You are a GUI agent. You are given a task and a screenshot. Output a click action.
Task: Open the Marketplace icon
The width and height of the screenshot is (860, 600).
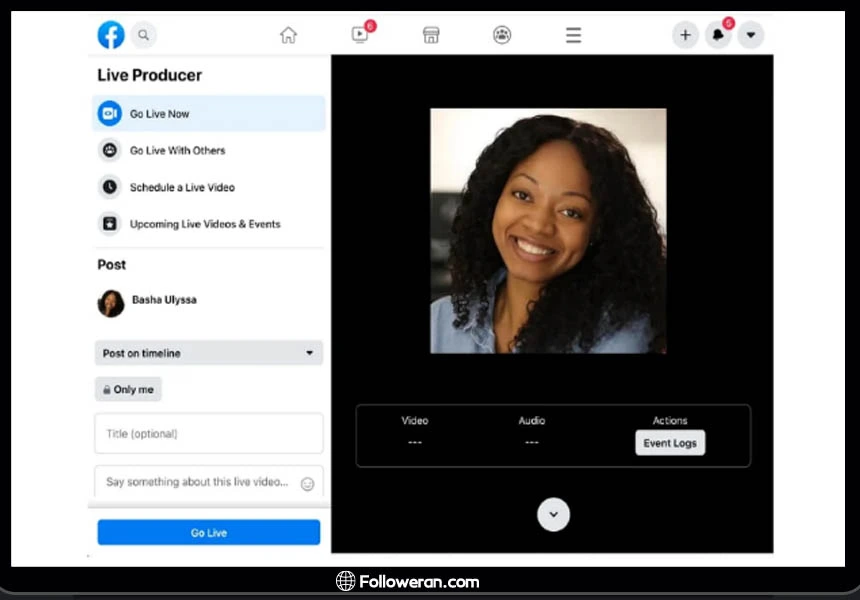(431, 35)
